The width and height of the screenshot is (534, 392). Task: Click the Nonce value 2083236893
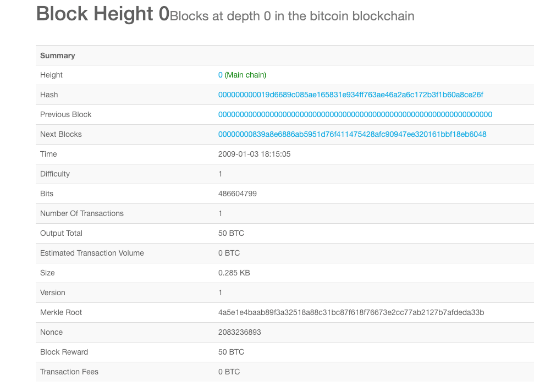[239, 333]
